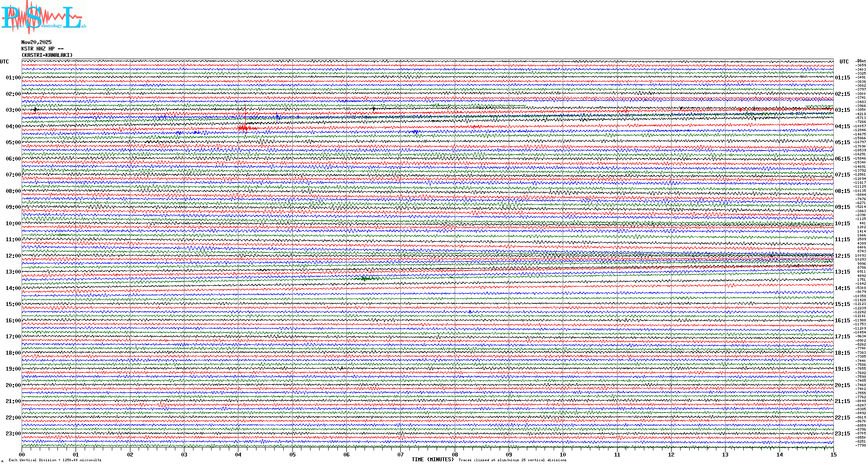Click the Nov20,2025 date label
This screenshot has height=466, width=868.
36,42
